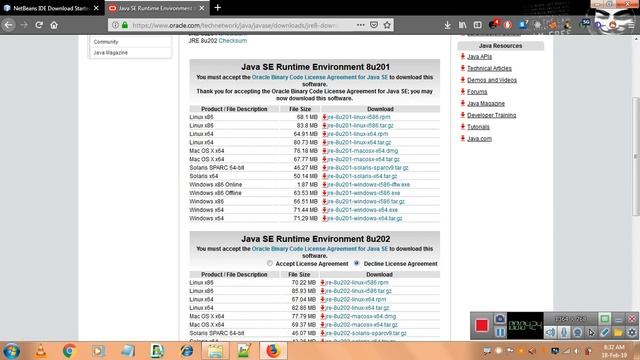Bookmark this page with the star icon
The width and height of the screenshot is (640, 360).
coord(387,25)
